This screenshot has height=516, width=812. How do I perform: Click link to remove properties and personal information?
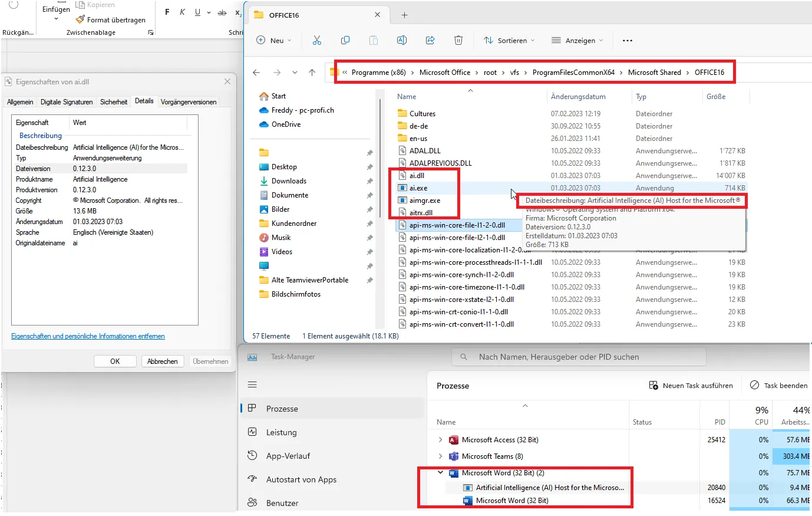(88, 336)
